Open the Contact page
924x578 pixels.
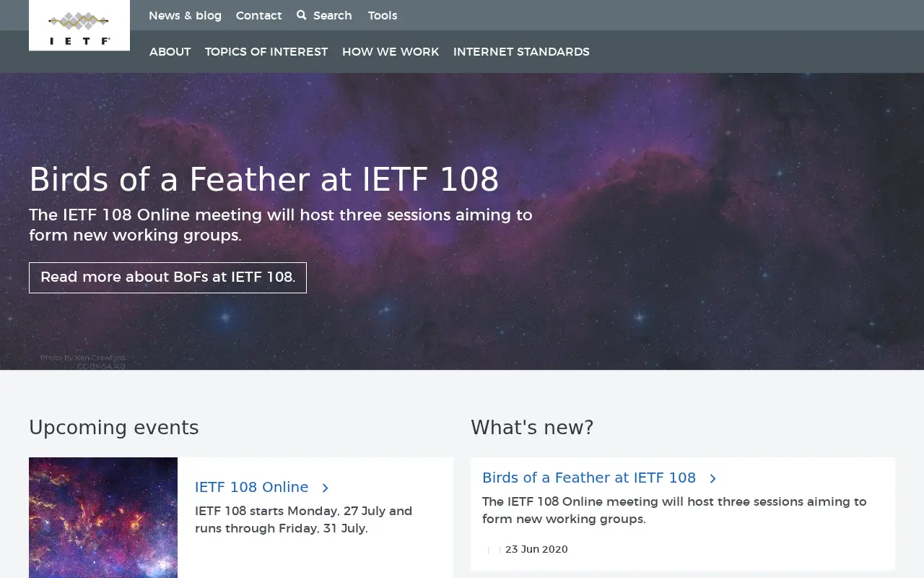tap(258, 15)
